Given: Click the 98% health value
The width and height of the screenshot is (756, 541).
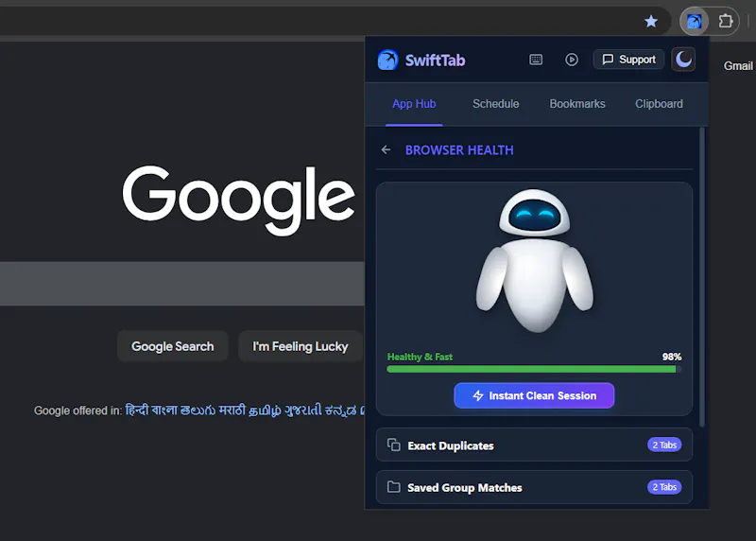Looking at the screenshot, I should point(672,357).
